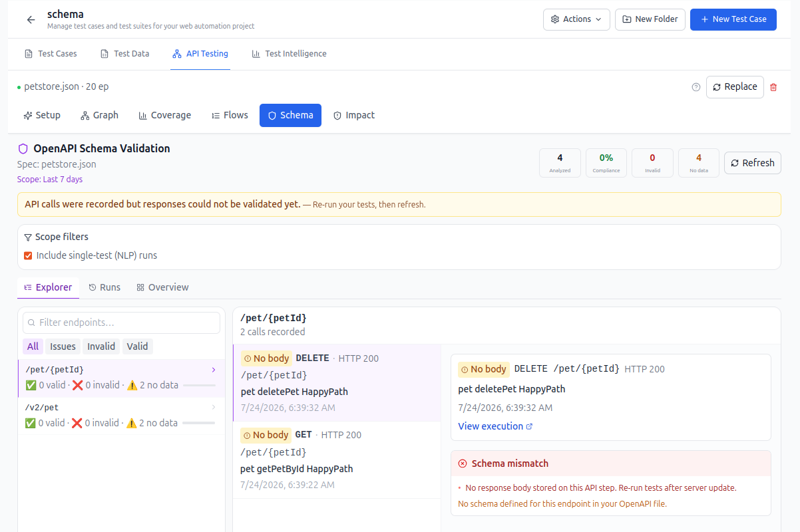800x532 pixels.
Task: Select the DELETE pet deletePet HappyPath call
Action: coord(337,383)
